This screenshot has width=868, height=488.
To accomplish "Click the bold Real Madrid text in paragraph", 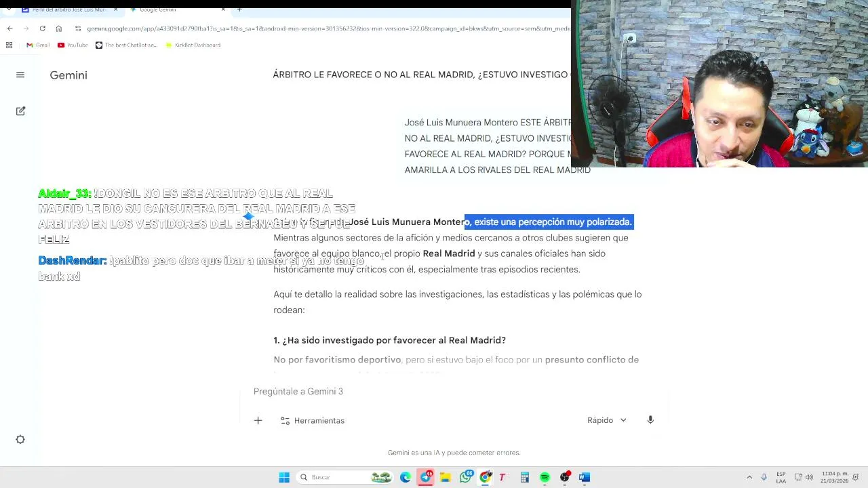I will click(449, 253).
